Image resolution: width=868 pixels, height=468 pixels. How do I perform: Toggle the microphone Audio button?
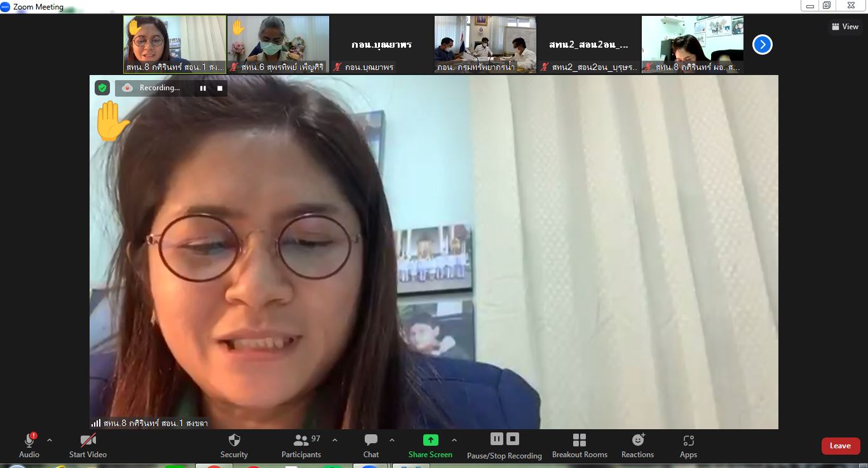coord(29,445)
